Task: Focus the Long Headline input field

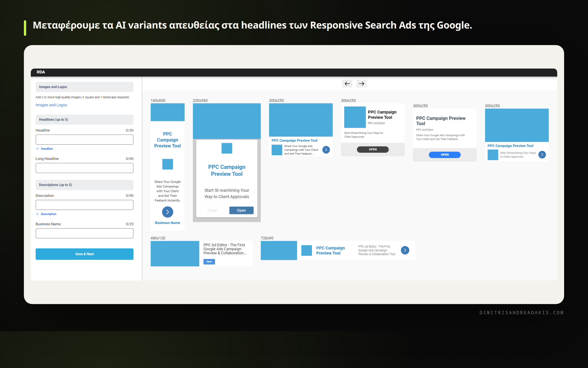Action: (84, 168)
